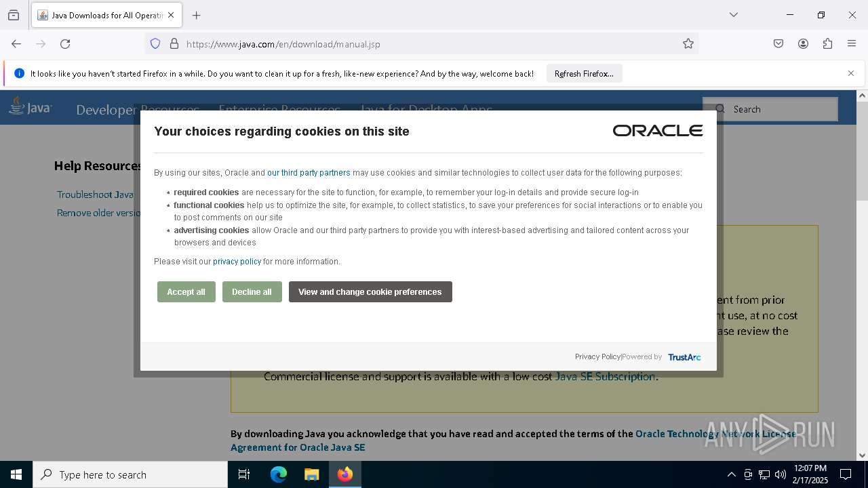Go forward to the next page
Image resolution: width=868 pixels, height=488 pixels.
[41, 44]
